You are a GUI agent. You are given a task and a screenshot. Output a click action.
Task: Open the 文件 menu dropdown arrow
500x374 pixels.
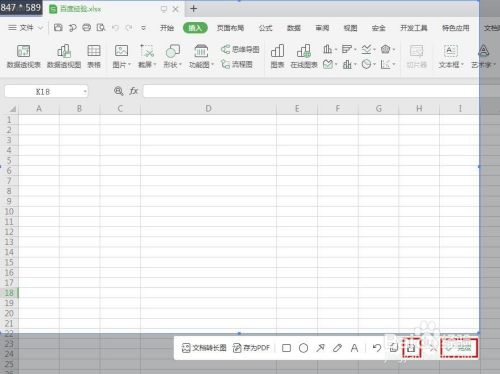point(40,28)
